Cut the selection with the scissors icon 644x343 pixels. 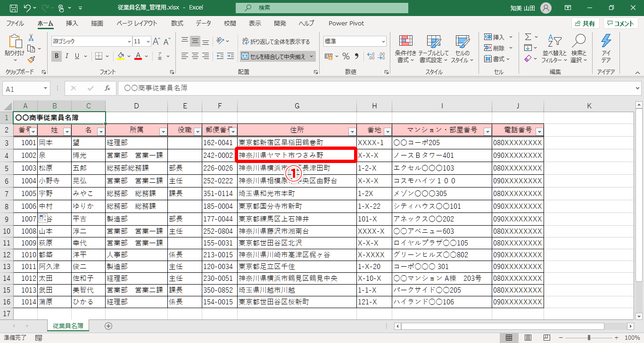[x=31, y=38]
